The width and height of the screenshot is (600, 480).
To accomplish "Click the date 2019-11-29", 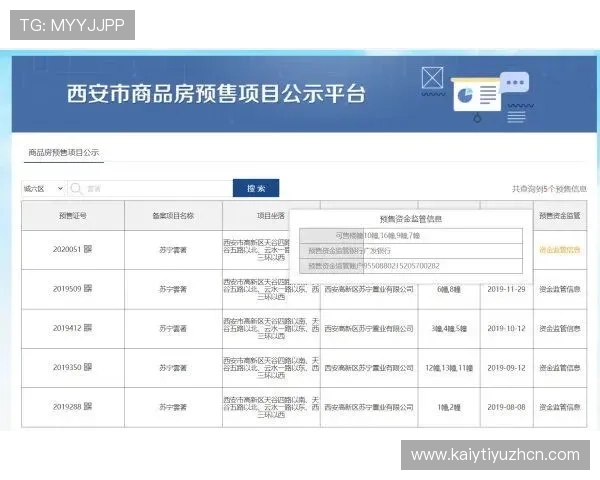I will point(506,289).
